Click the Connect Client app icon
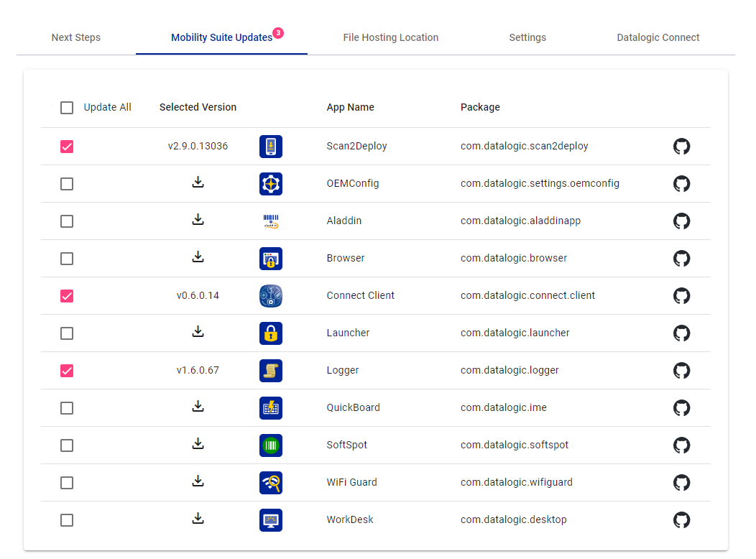 (x=270, y=296)
